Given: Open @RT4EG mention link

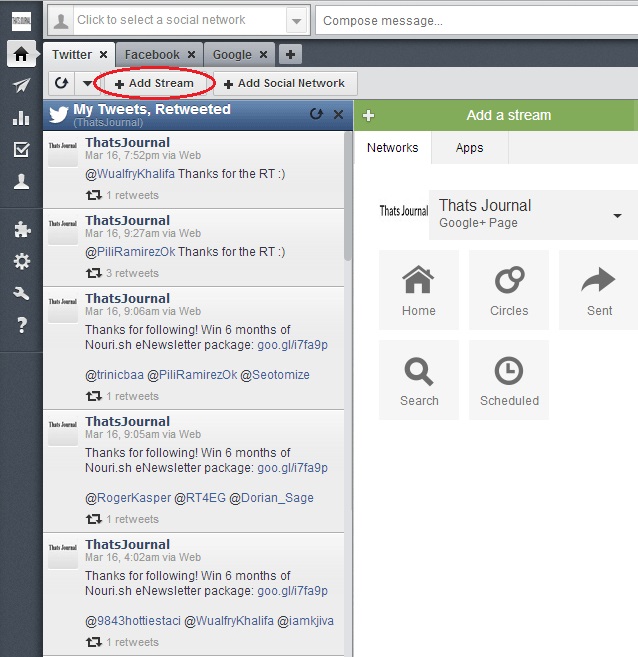Looking at the screenshot, I should point(200,498).
